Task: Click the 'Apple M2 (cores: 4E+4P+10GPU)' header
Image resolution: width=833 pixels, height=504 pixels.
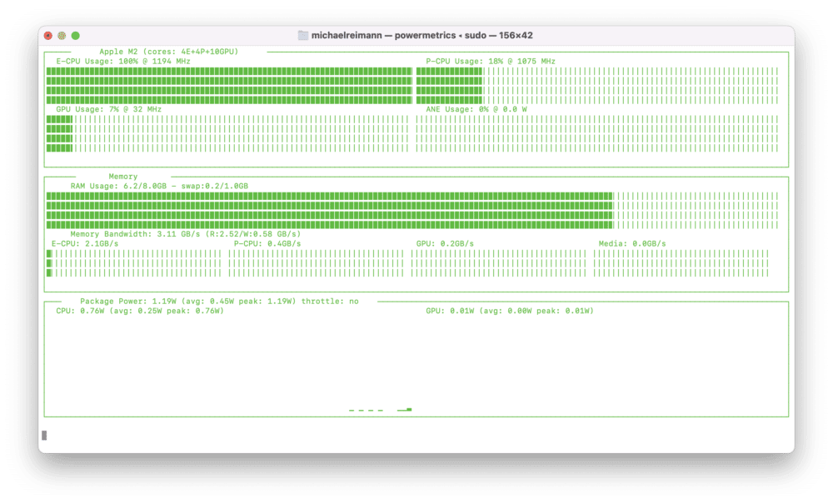Action: pyautogui.click(x=169, y=52)
